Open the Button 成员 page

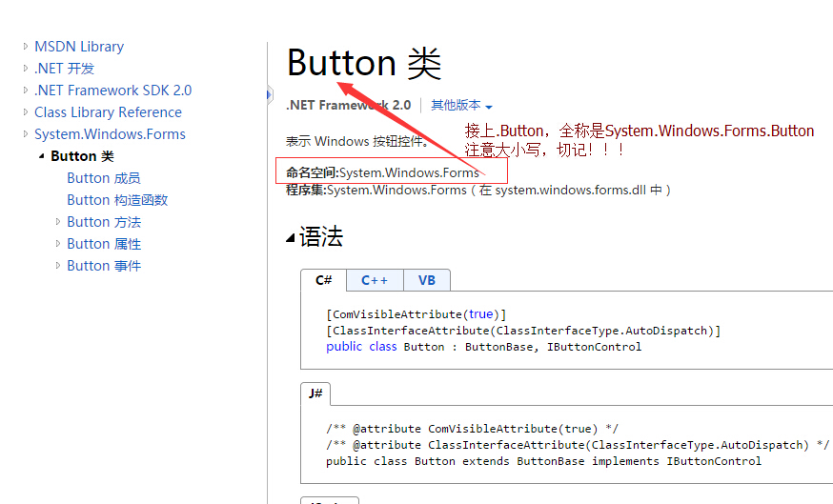click(104, 178)
